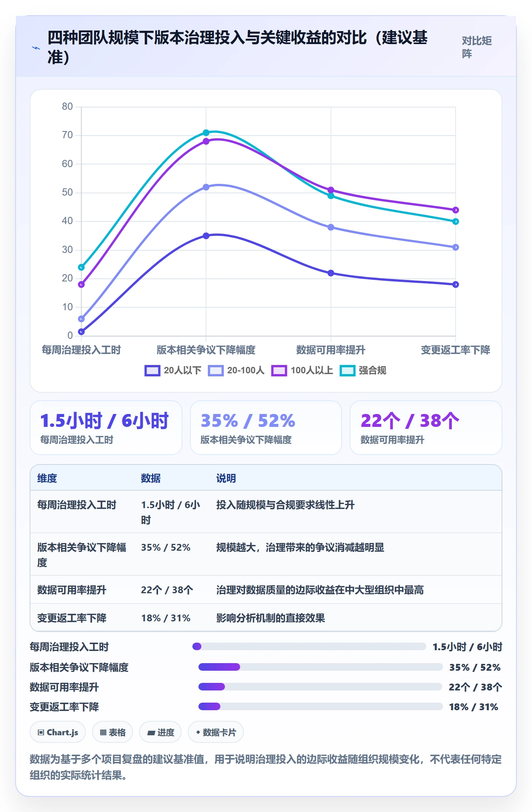Click the 20人以下 point on 数据可用率提升

coord(331,273)
